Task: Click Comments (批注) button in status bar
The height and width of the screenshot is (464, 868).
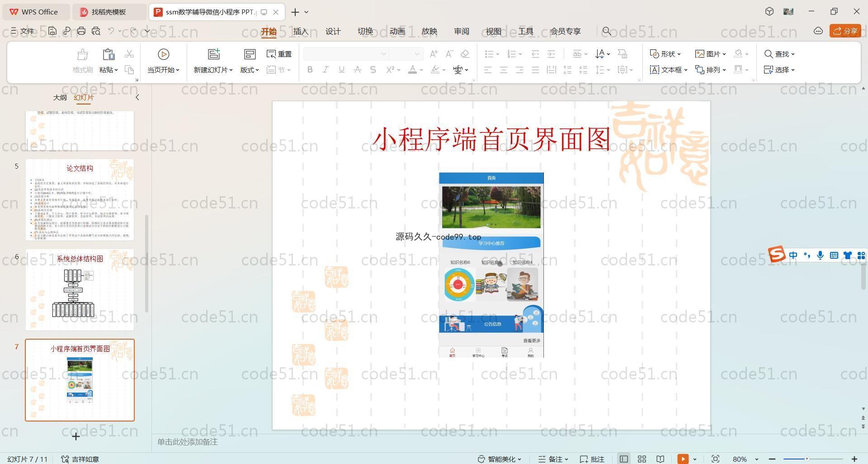Action: point(592,459)
